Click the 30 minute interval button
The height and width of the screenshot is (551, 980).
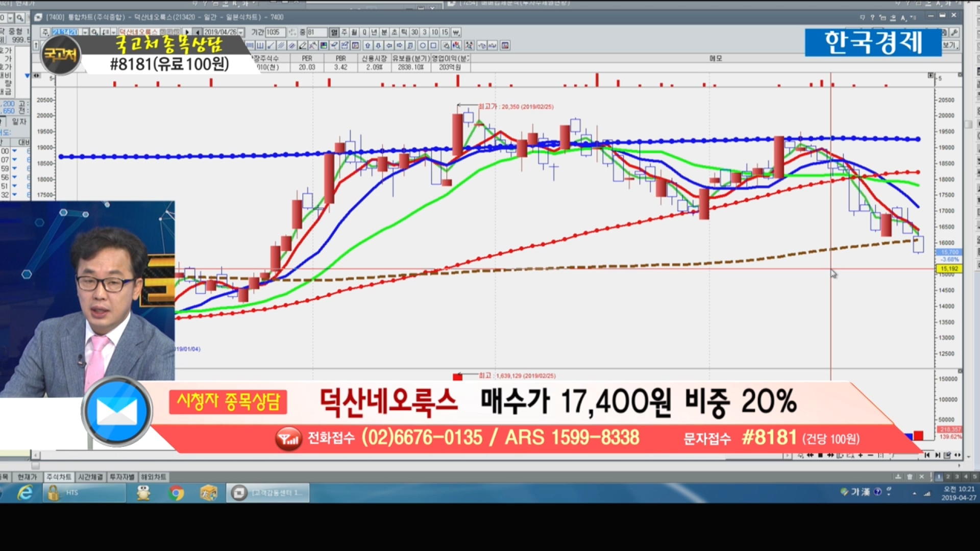point(414,32)
